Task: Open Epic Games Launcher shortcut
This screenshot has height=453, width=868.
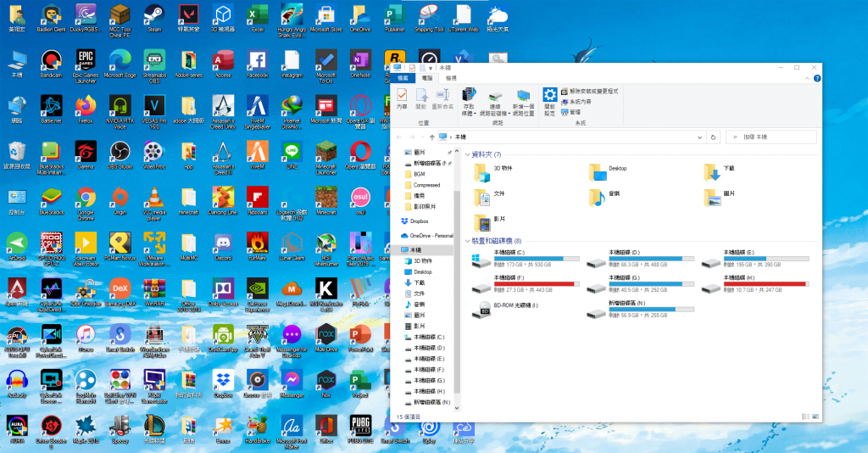Action: point(86,66)
